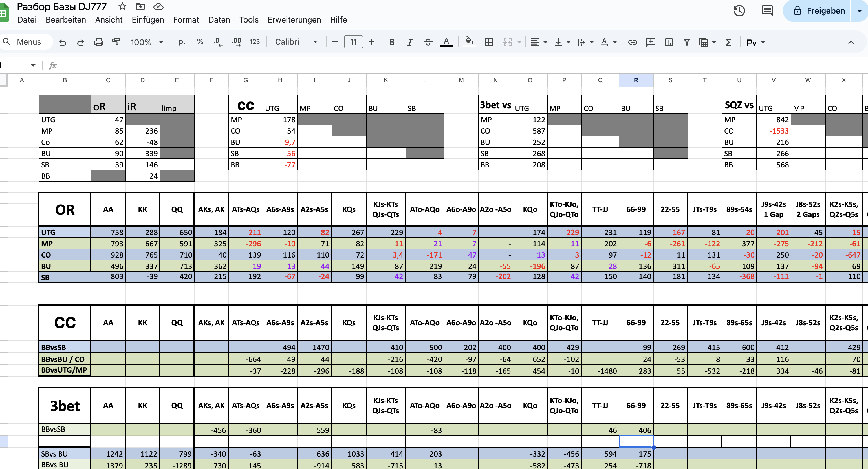The width and height of the screenshot is (868, 469).
Task: Decrease the font size
Action: 335,42
